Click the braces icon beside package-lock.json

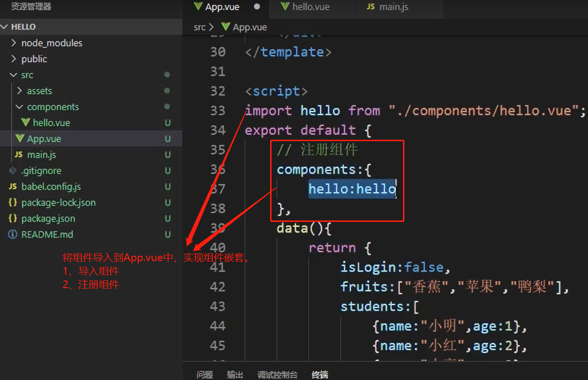13,203
